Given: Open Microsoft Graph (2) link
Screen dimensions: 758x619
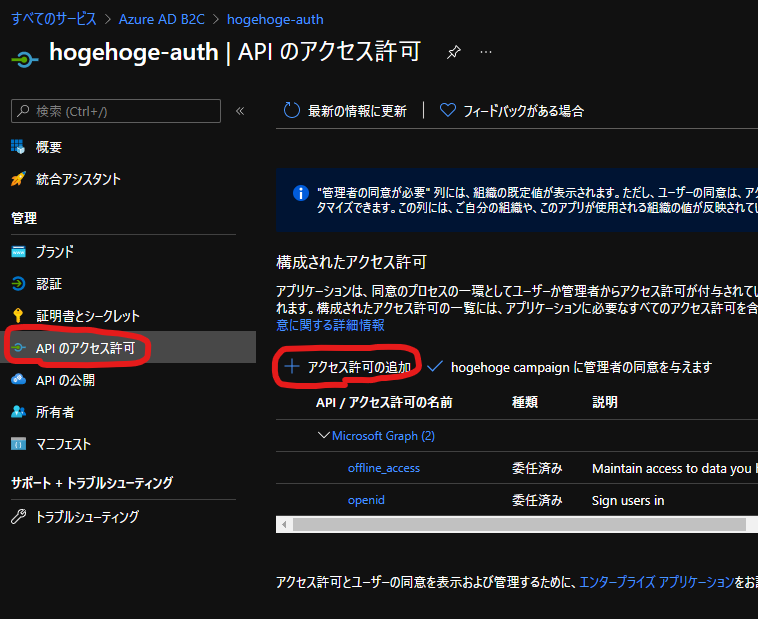Looking at the screenshot, I should 383,436.
